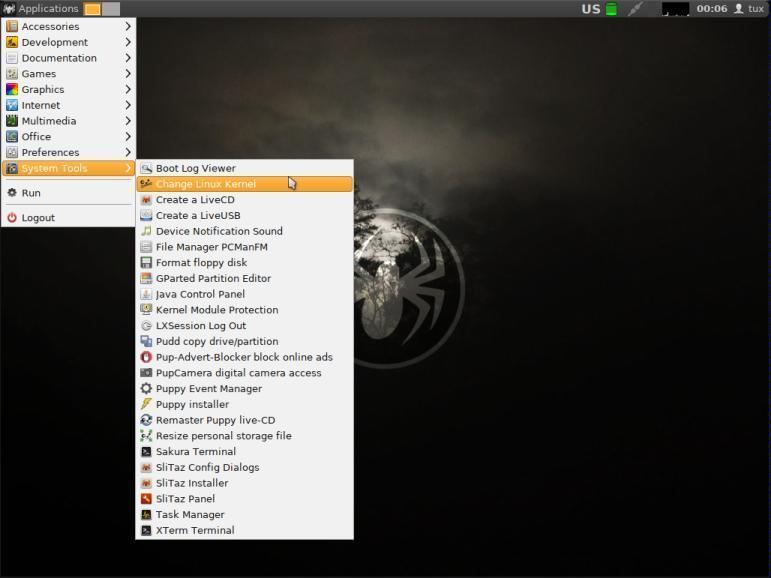Click the SliTaz Panel icon

tap(146, 499)
